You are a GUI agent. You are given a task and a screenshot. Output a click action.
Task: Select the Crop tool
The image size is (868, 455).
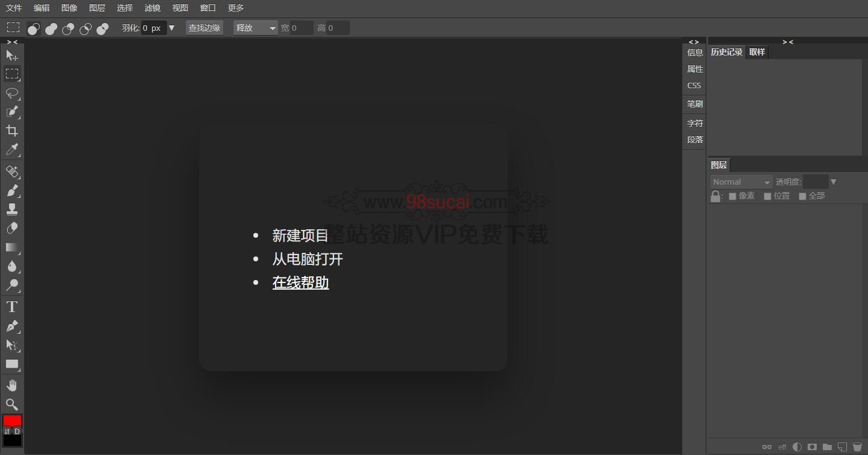click(13, 131)
